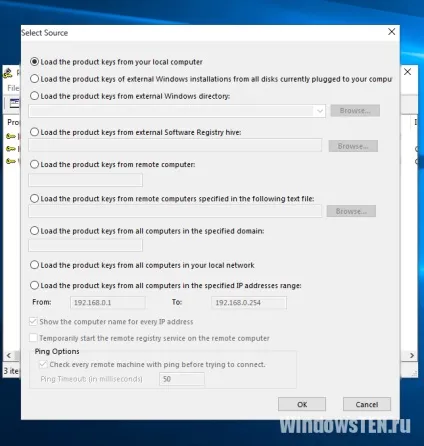Click the Cancel button

click(x=367, y=404)
